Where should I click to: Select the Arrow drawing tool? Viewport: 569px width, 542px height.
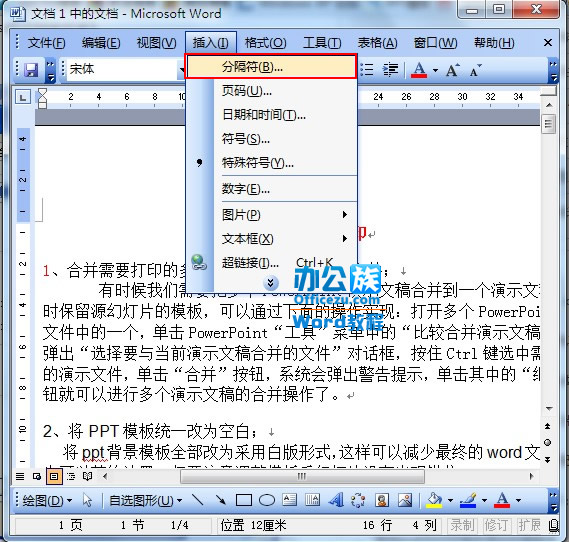point(220,500)
